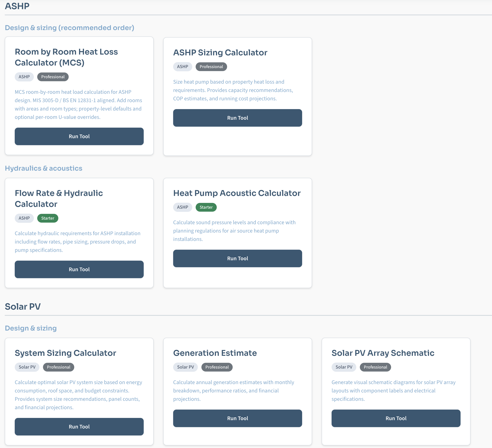Select the Starter badge on Flow Rate card
The image size is (492, 448).
(x=48, y=218)
